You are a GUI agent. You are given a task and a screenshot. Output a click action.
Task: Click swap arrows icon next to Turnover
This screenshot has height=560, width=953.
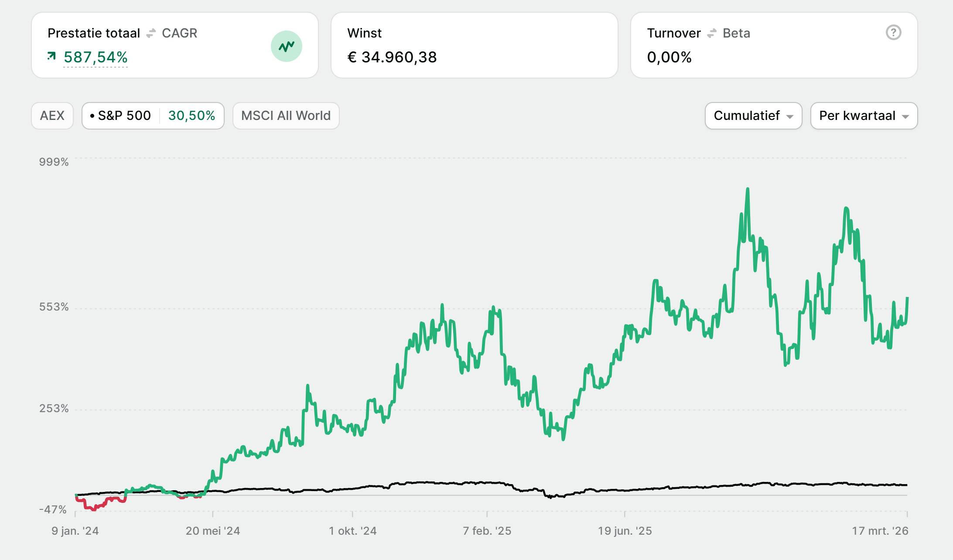711,33
